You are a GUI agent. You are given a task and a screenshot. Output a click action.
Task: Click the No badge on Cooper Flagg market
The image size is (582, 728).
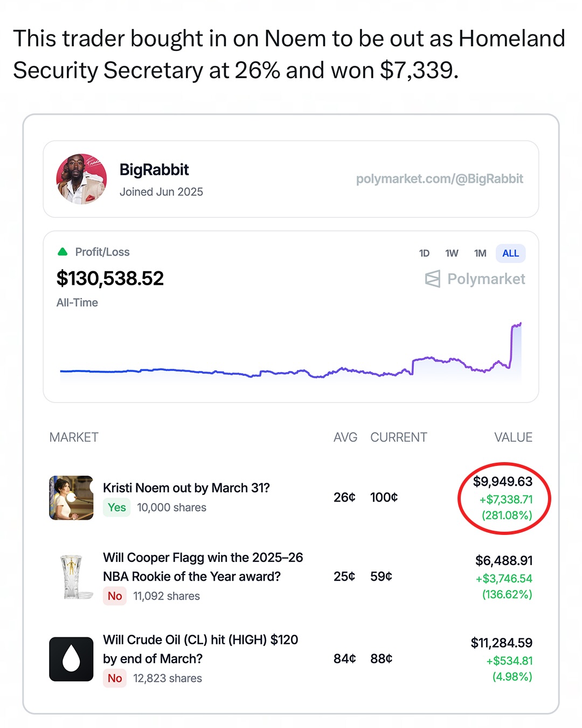pyautogui.click(x=115, y=596)
